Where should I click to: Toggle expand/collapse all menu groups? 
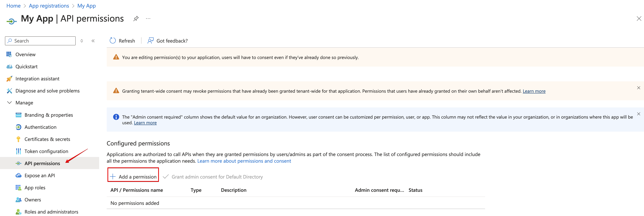[x=82, y=41]
